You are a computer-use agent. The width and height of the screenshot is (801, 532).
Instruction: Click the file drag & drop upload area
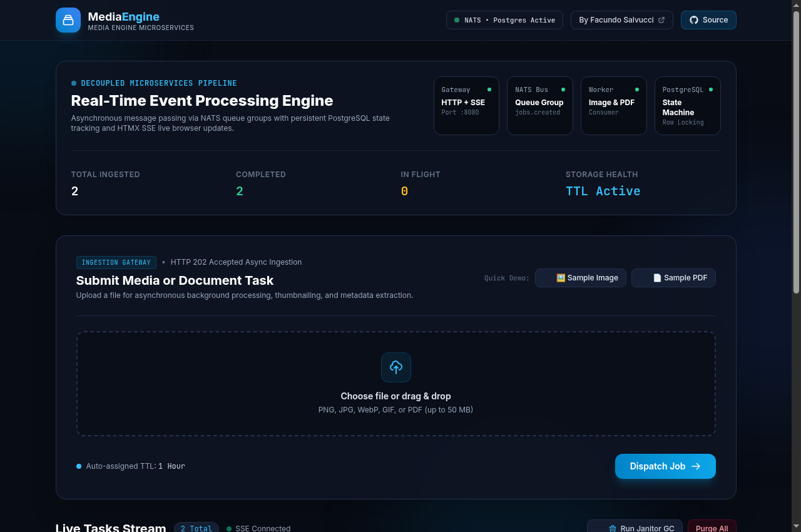[396, 384]
